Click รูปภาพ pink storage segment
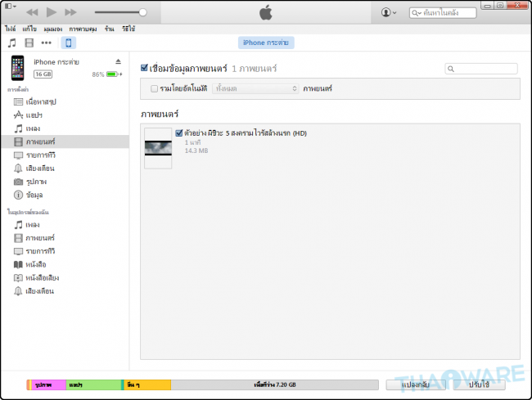 48,384
